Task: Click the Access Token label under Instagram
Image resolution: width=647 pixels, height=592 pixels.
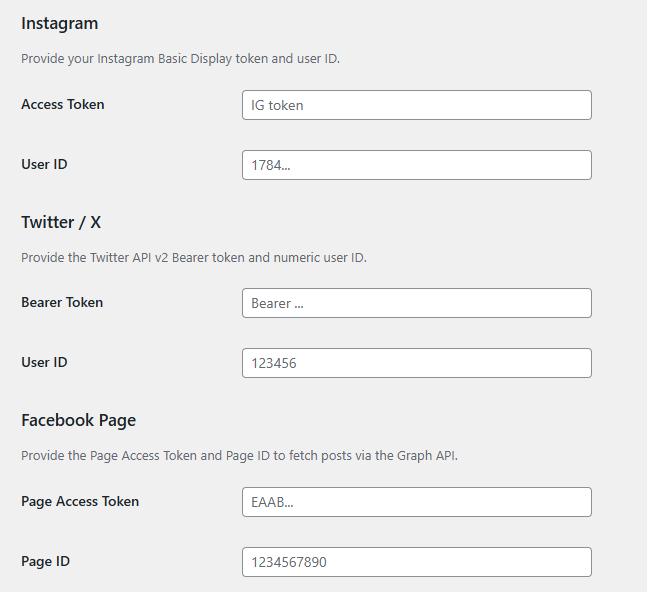Action: 63,104
